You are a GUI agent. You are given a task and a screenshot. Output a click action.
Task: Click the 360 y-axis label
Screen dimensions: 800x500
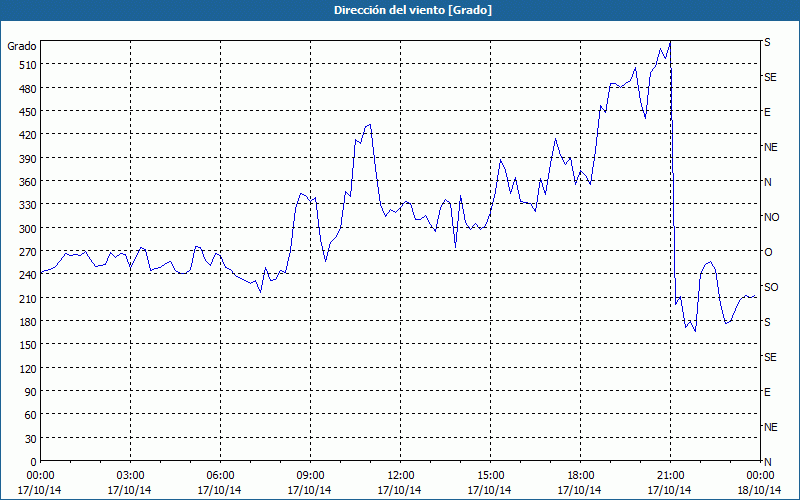(x=29, y=182)
